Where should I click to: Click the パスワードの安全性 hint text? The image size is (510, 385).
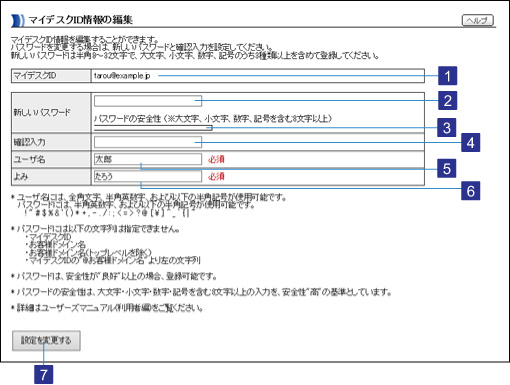[x=213, y=118]
